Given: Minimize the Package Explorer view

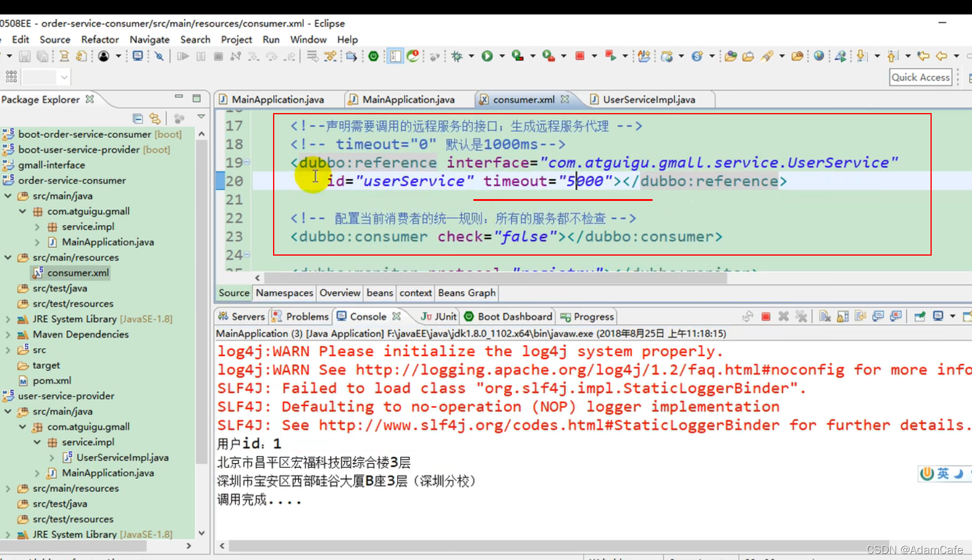Looking at the screenshot, I should click(x=179, y=97).
